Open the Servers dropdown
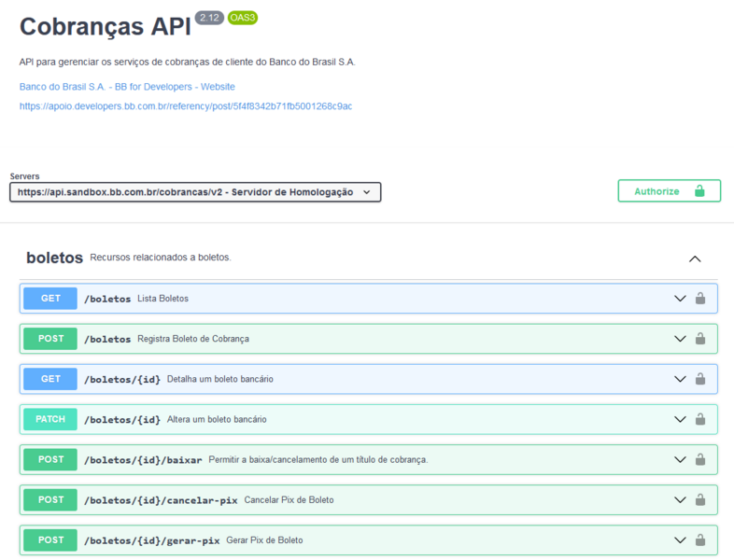734x560 pixels. [x=195, y=192]
